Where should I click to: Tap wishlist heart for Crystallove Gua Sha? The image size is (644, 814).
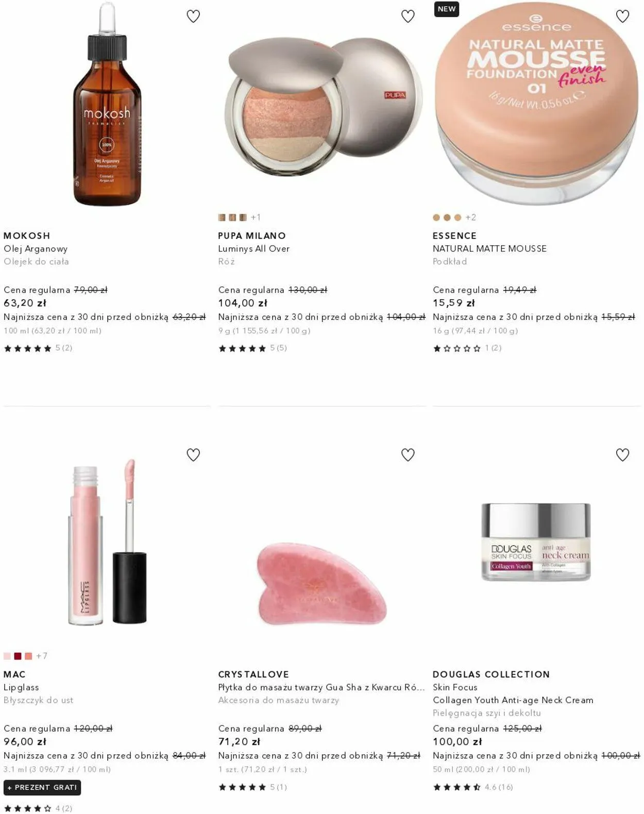[408, 455]
